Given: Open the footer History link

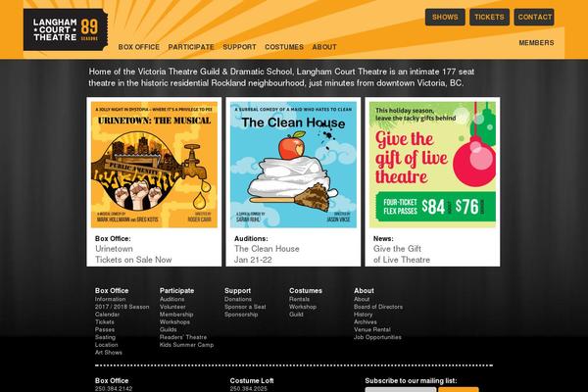Looking at the screenshot, I should point(363,315).
